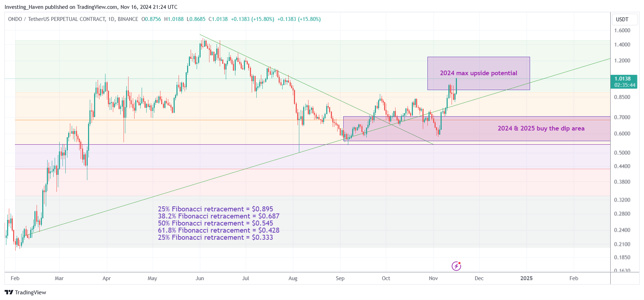Click the countdown timer 02:35:44
The image size is (644, 300).
point(625,85)
